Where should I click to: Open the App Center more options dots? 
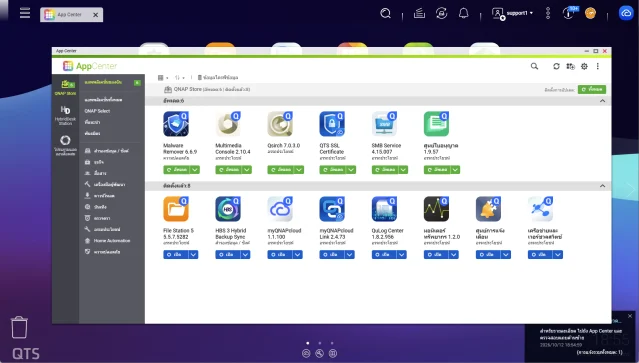(x=597, y=66)
